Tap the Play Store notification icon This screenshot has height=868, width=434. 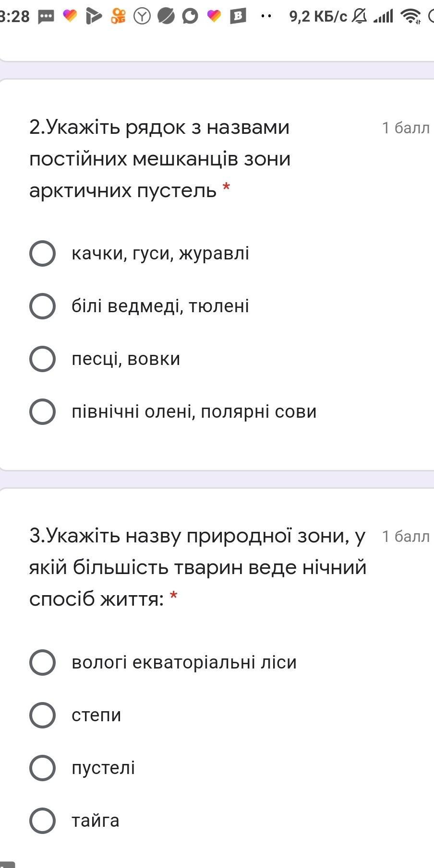[94, 17]
